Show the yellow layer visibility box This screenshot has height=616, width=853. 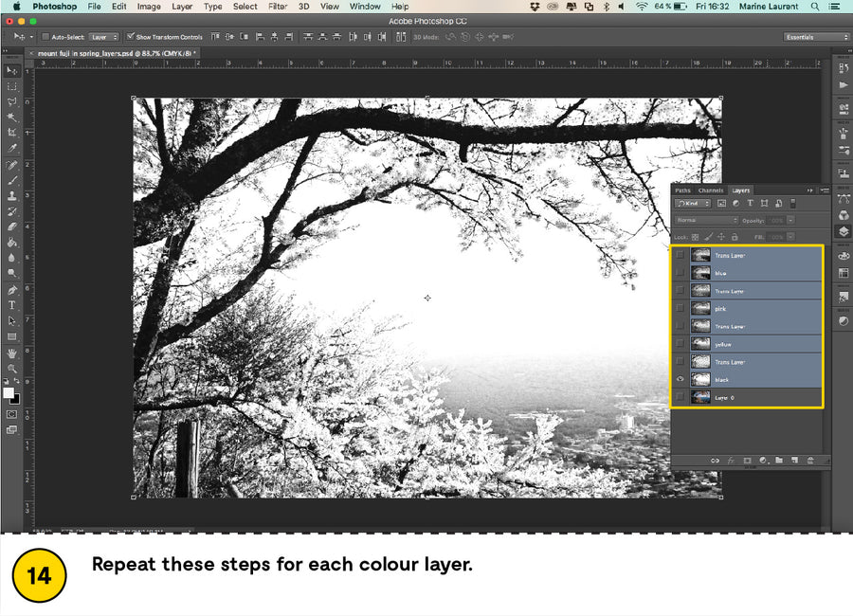[x=680, y=344]
